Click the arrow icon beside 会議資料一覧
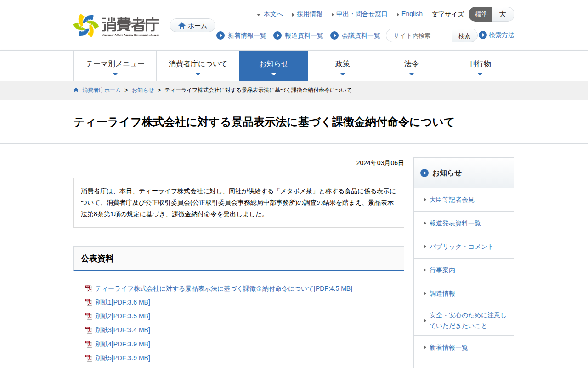The height and width of the screenshot is (368, 588). pos(334,35)
